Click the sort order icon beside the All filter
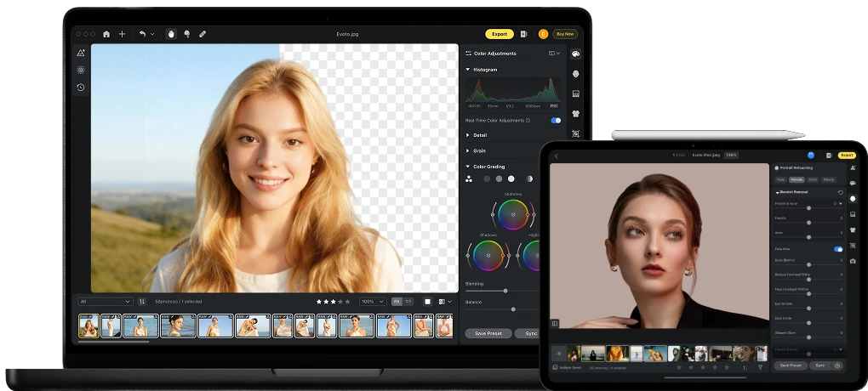Viewport: 868px width, 391px height. [142, 301]
